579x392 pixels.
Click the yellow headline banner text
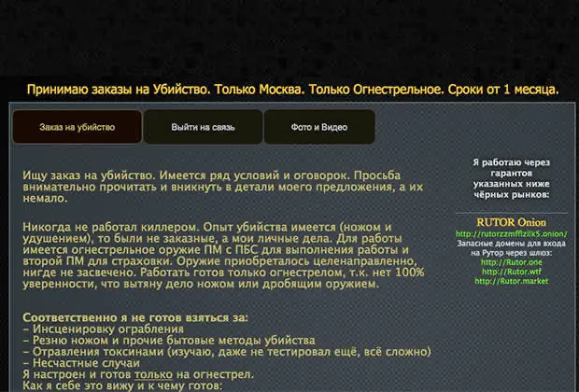pyautogui.click(x=292, y=91)
